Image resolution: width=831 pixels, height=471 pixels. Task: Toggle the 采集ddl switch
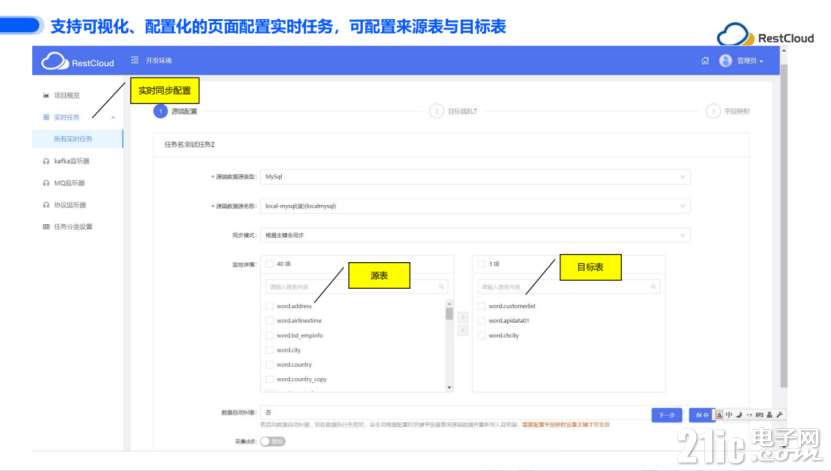pyautogui.click(x=273, y=441)
